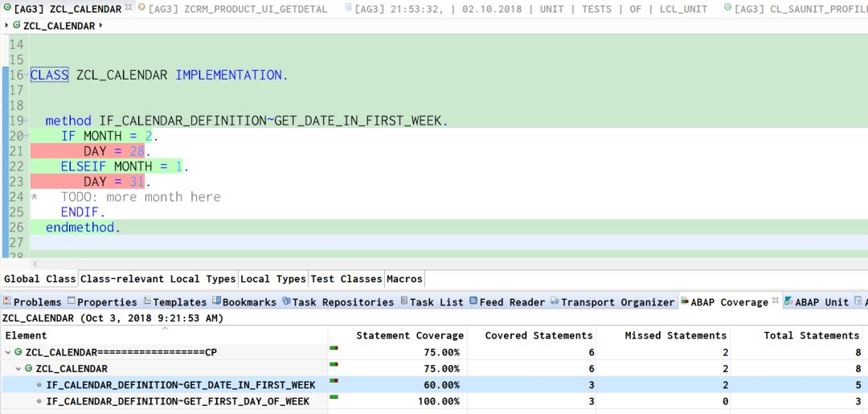Open the Feed Reader view

[507, 301]
